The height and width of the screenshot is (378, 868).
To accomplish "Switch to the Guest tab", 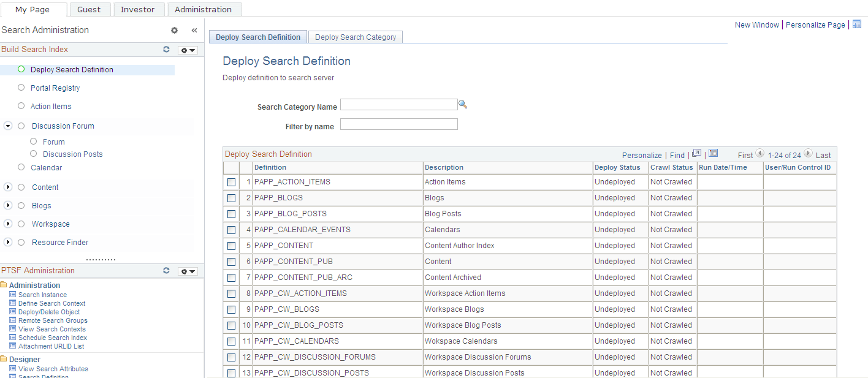I will pyautogui.click(x=89, y=9).
